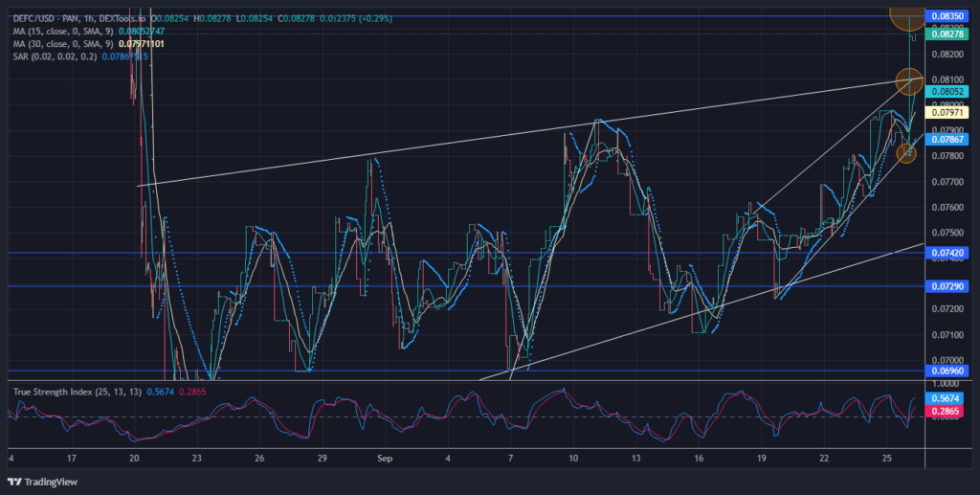Click the 23 date on the time axis
The width and height of the screenshot is (980, 495).
click(197, 458)
